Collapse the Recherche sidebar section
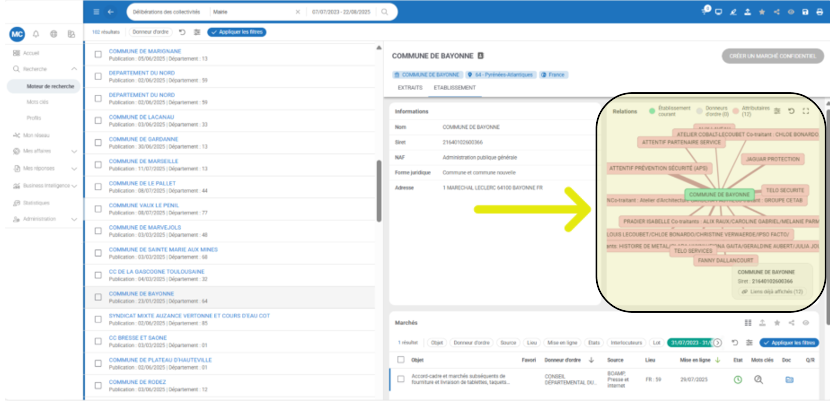Viewport: 830px width, 405px height. [x=75, y=69]
